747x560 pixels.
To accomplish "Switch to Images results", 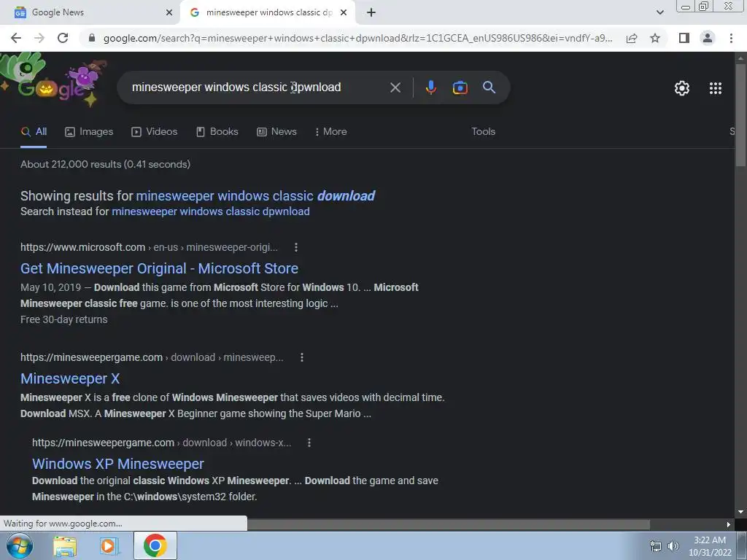I will 89,132.
